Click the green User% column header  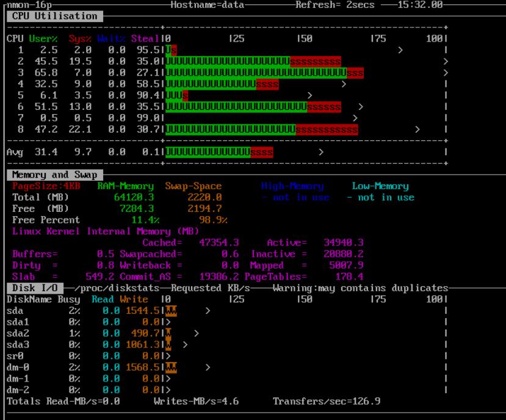pos(43,38)
